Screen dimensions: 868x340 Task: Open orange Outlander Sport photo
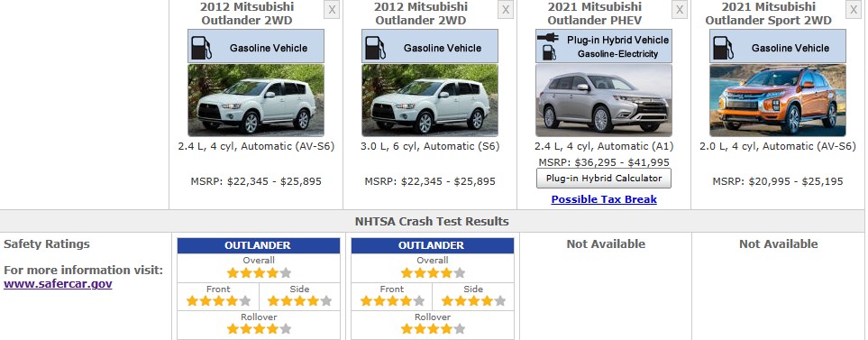(x=778, y=100)
